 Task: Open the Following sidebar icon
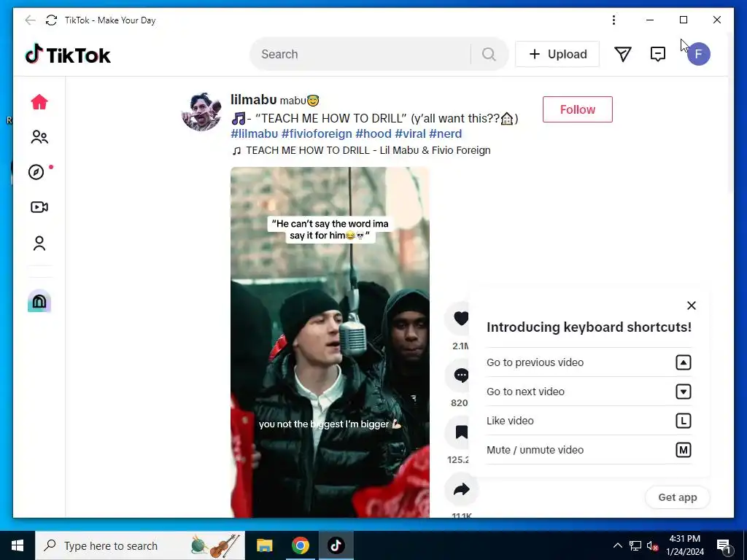click(x=39, y=137)
